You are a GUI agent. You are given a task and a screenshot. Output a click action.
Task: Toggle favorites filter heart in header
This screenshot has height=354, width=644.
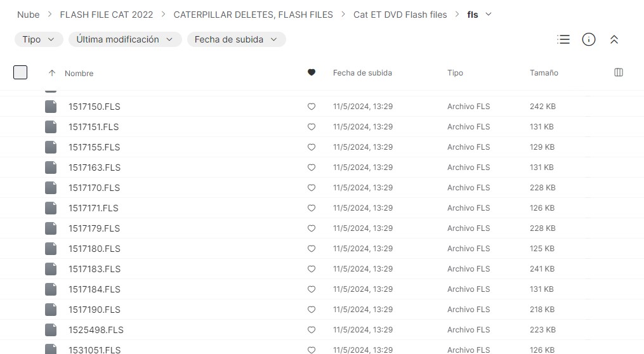click(311, 72)
